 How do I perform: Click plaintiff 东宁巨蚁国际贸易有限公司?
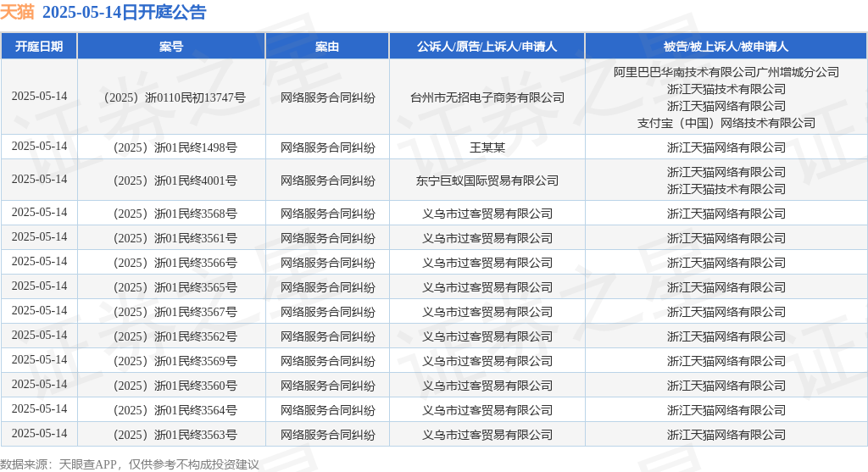[487, 180]
